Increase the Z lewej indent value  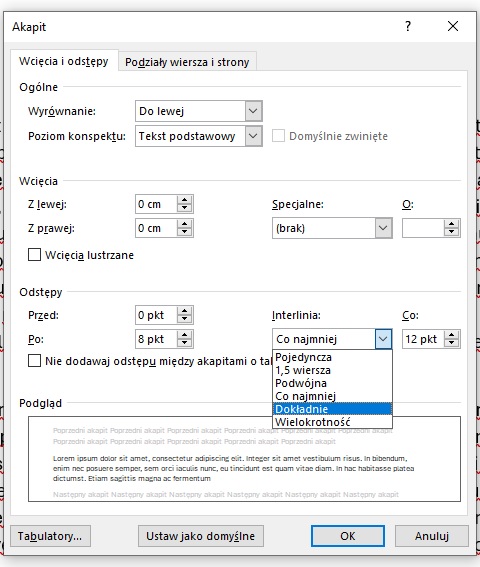[x=184, y=200]
